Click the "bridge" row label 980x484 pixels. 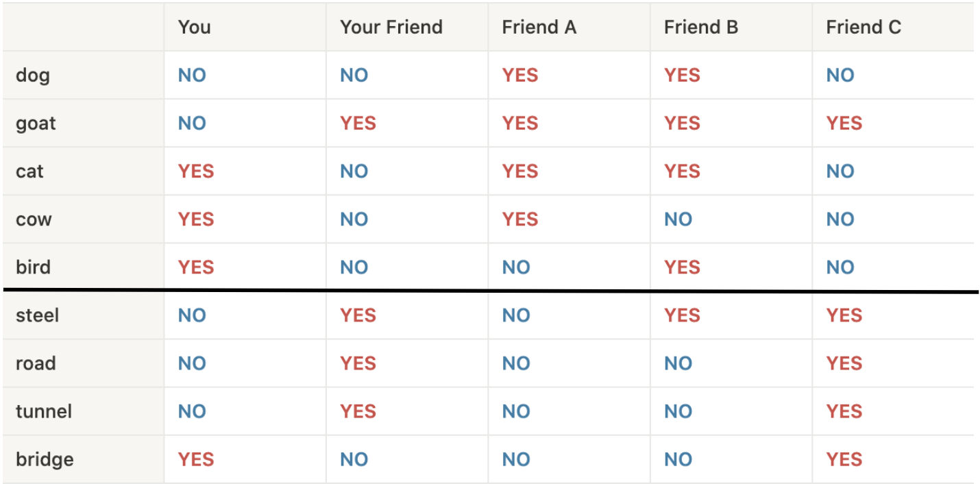[45, 459]
